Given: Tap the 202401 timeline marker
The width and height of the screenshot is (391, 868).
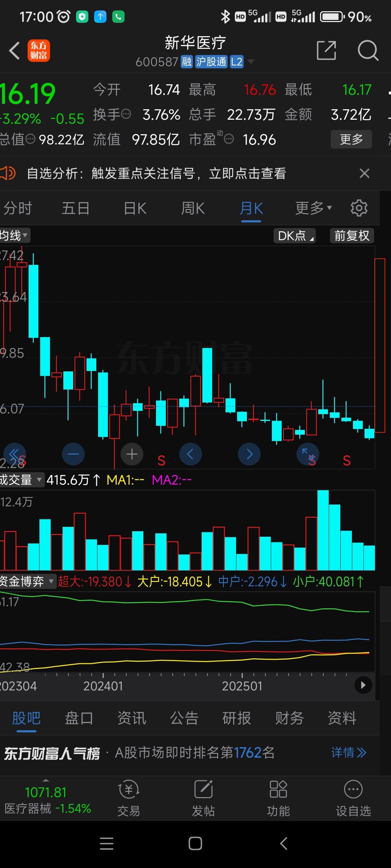Looking at the screenshot, I should (x=103, y=686).
